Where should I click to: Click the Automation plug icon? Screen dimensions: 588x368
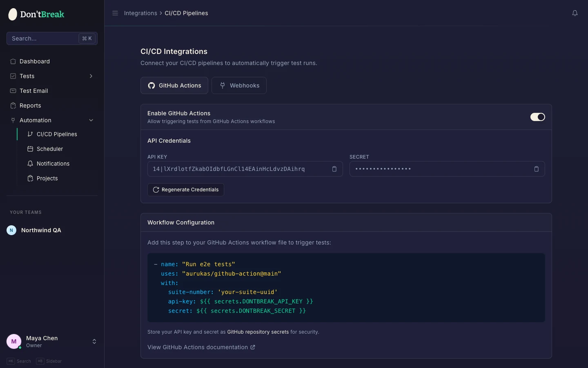click(13, 120)
